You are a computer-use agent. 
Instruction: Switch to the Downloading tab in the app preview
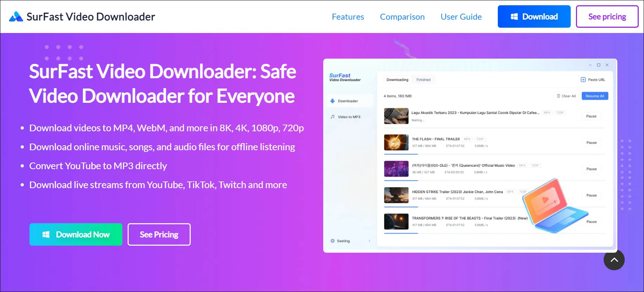point(397,80)
